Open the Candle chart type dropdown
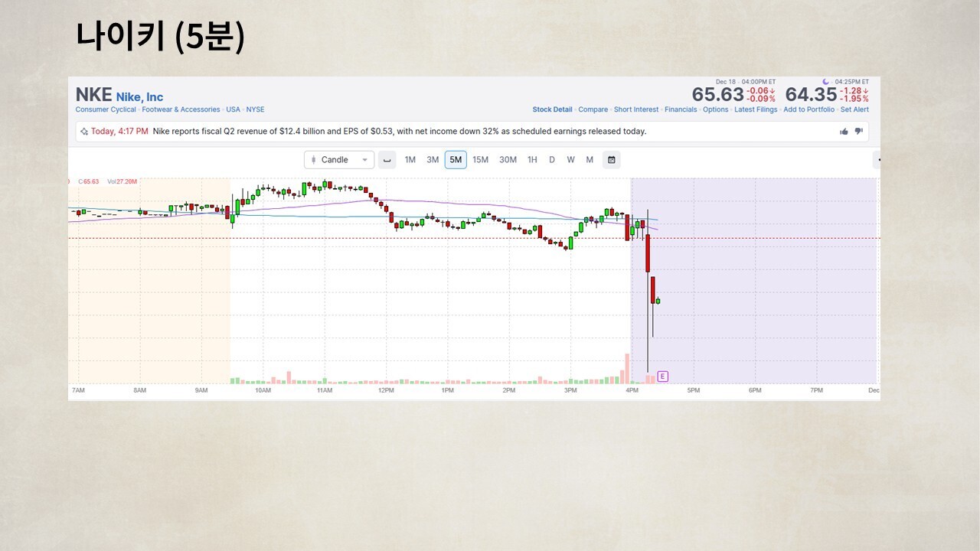 click(339, 160)
